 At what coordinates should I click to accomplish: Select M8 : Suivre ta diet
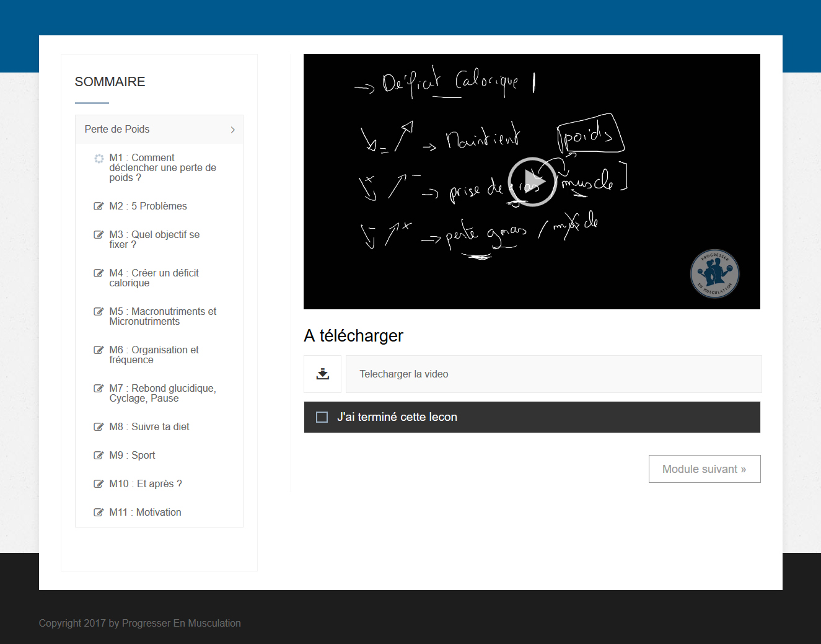pos(149,426)
